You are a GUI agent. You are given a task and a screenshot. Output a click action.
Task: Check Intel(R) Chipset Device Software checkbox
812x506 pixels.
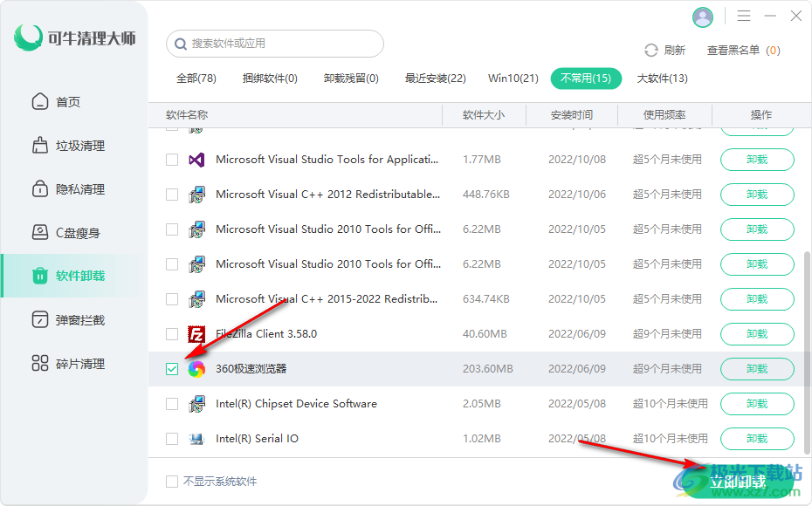[x=172, y=404]
